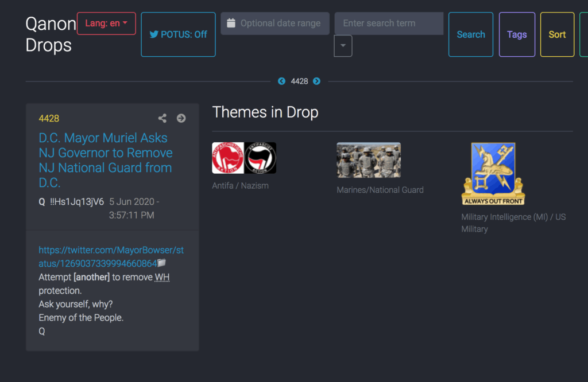The image size is (588, 382).
Task: Expand the dropdown arrow below search field
Action: (x=343, y=46)
